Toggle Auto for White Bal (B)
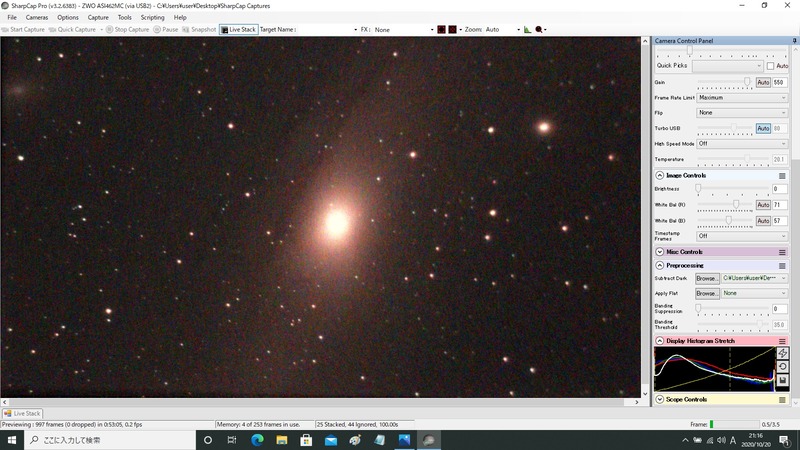 [763, 221]
